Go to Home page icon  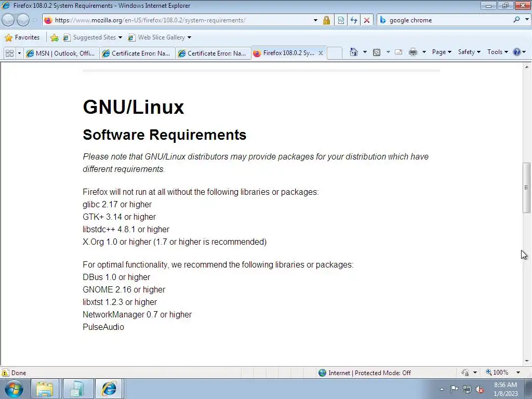353,52
